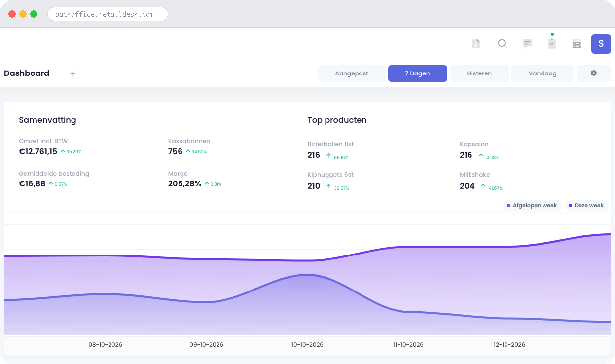Click the Gemiddelde besteding label
Image resolution: width=615 pixels, height=364 pixels.
54,174
